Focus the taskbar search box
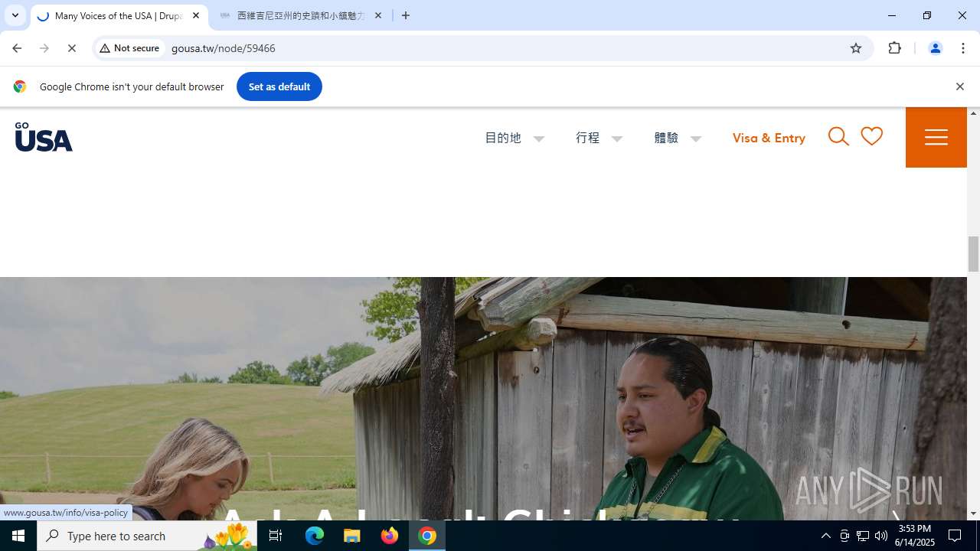The image size is (980, 551). coord(147,536)
